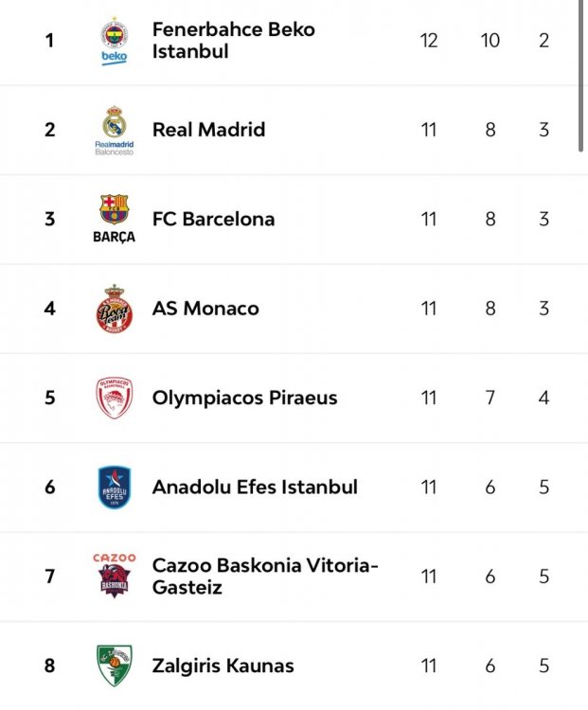Open Cazoo Baskonia Vitoria-Gasteiz team name
The image size is (588, 710).
(x=264, y=576)
